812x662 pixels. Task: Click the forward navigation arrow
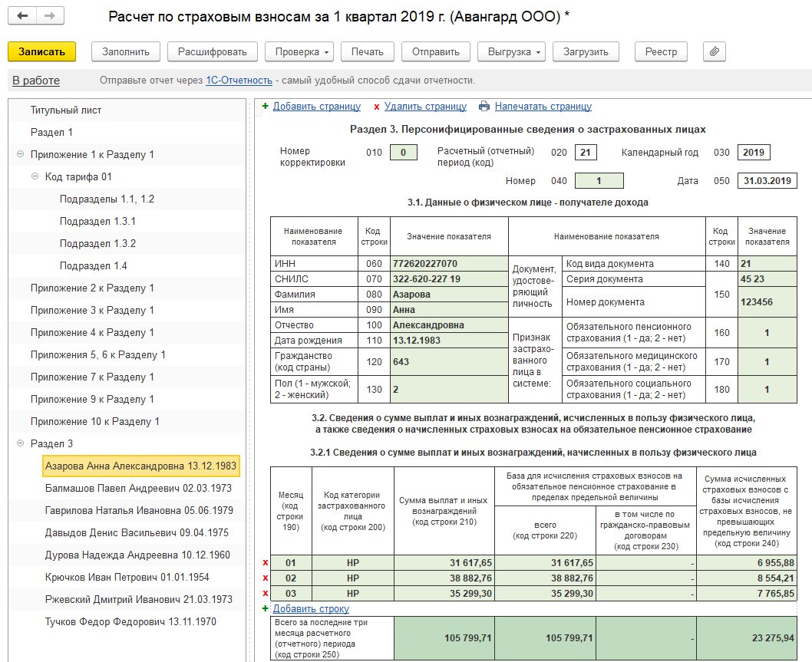coord(50,16)
